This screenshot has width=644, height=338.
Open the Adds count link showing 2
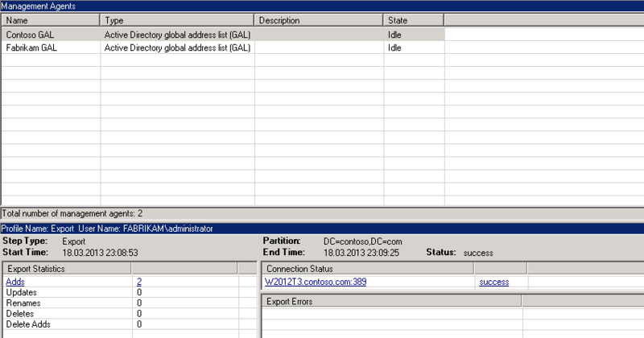139,282
